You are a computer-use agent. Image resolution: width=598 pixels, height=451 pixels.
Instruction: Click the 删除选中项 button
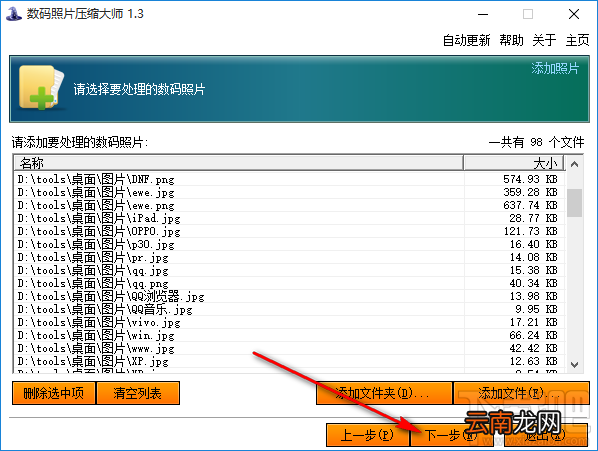tap(54, 393)
